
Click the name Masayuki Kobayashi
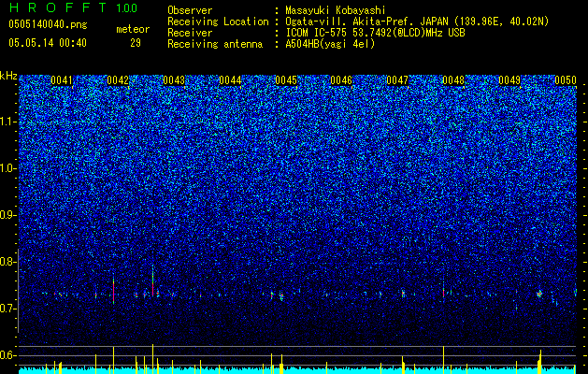(336, 10)
